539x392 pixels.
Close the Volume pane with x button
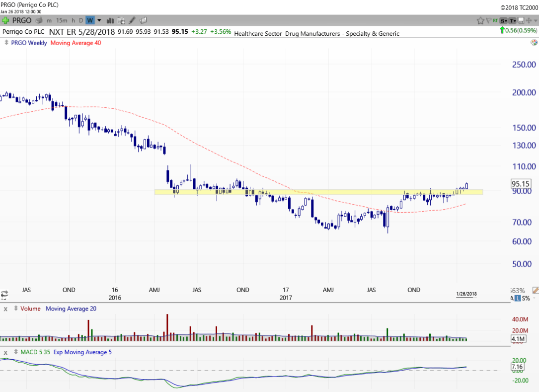(6, 309)
